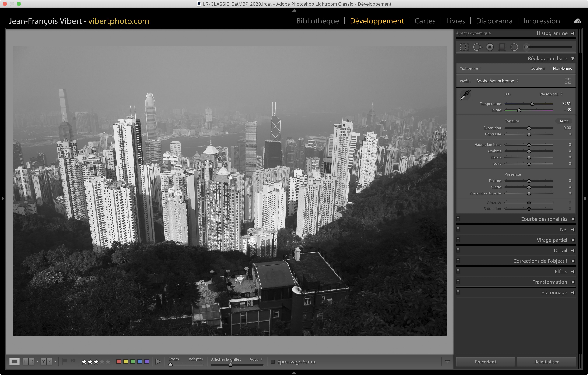The width and height of the screenshot is (588, 375).
Task: Open the profile browser grid icon
Action: click(568, 81)
